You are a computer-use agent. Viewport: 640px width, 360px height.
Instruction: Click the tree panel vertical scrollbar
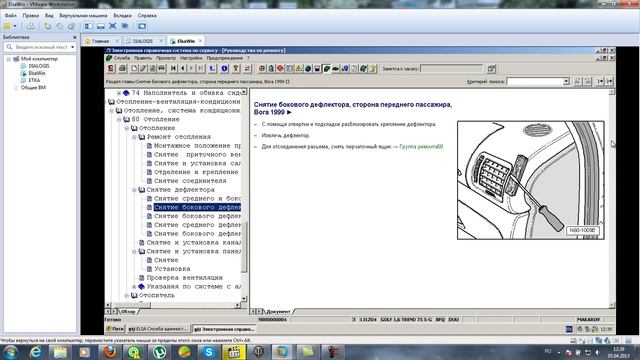pyautogui.click(x=244, y=196)
